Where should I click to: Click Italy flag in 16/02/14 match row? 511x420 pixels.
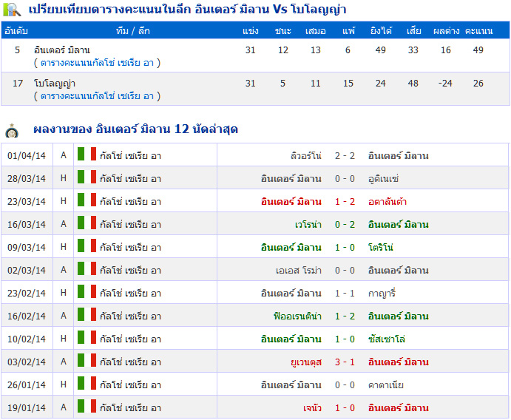[87, 314]
